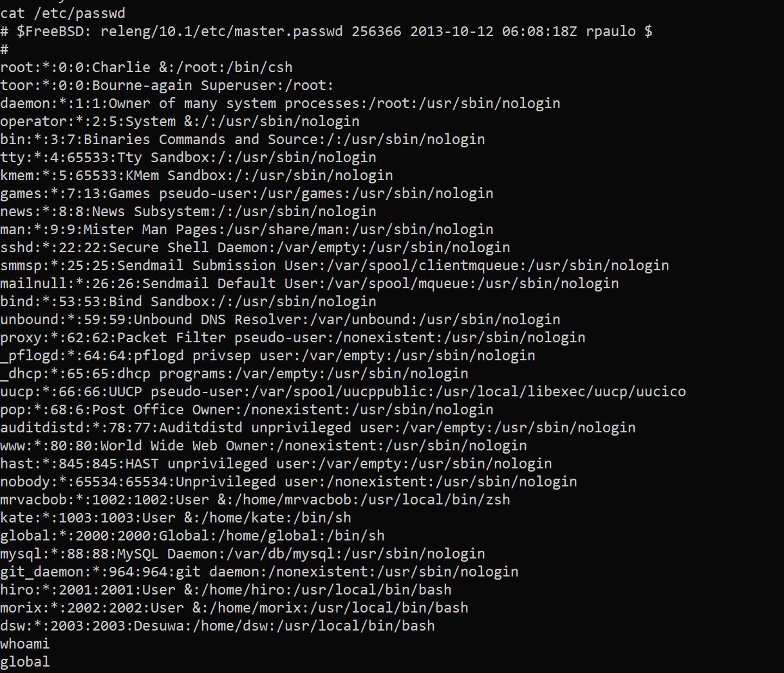Click the root user entry line
This screenshot has height=673, width=784.
coord(146,67)
